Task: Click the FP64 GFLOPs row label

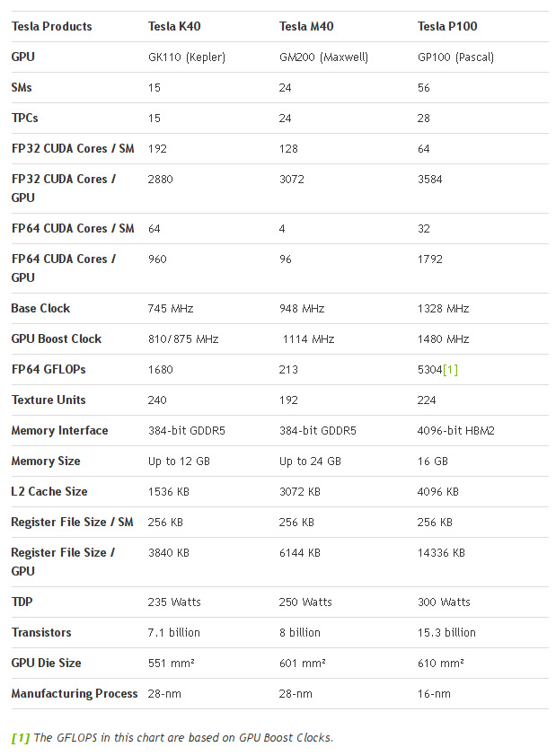Action: point(49,370)
